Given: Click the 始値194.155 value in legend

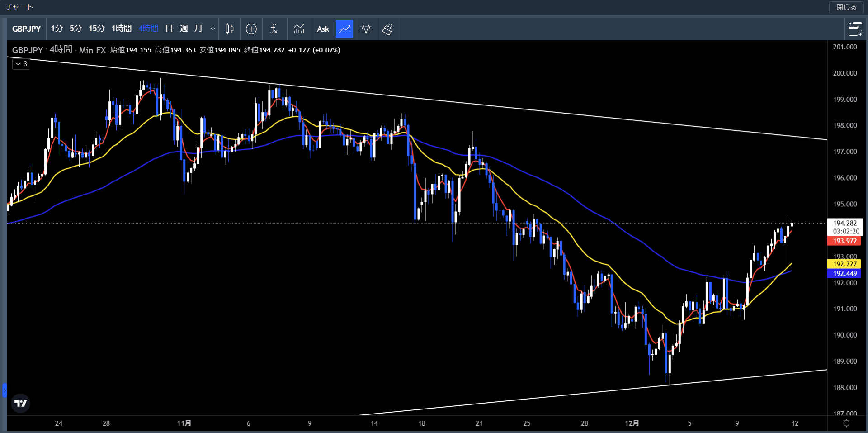Looking at the screenshot, I should (131, 50).
